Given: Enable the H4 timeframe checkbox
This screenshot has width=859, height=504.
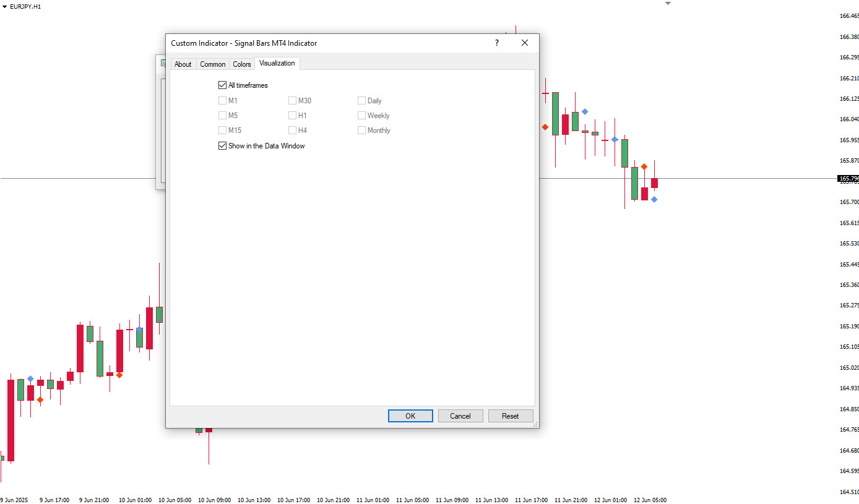Looking at the screenshot, I should pyautogui.click(x=293, y=130).
